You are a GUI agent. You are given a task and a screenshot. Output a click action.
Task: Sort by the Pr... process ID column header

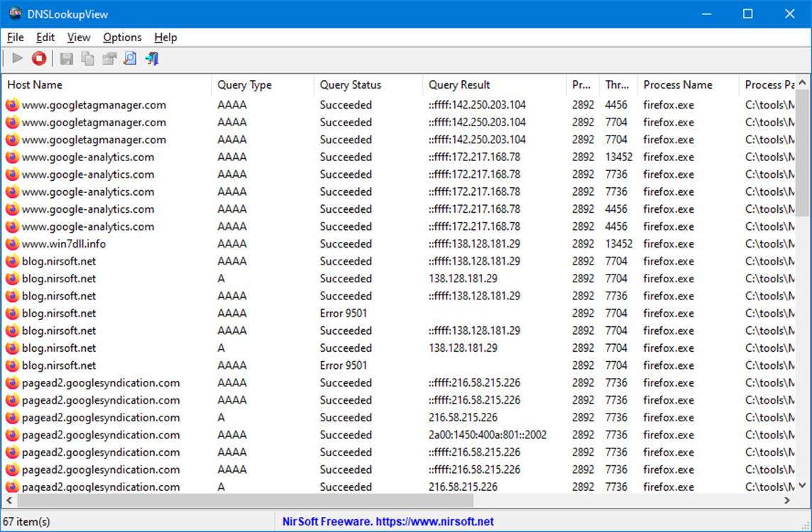click(x=583, y=85)
